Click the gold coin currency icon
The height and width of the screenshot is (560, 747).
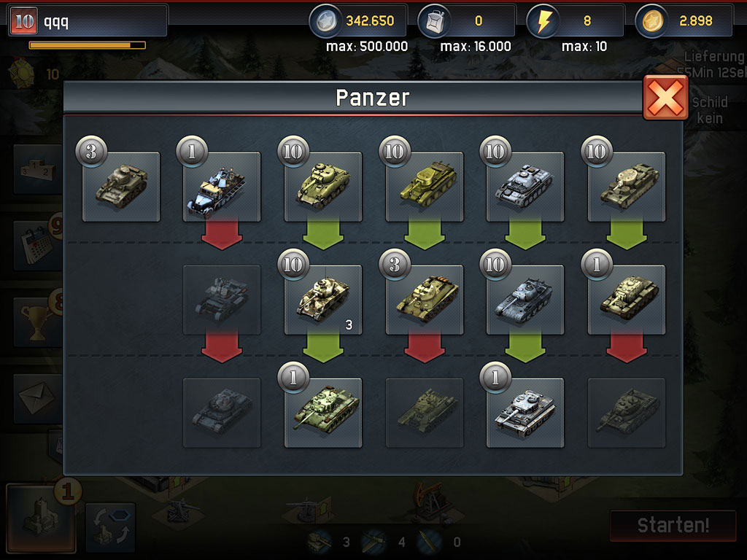(652, 21)
